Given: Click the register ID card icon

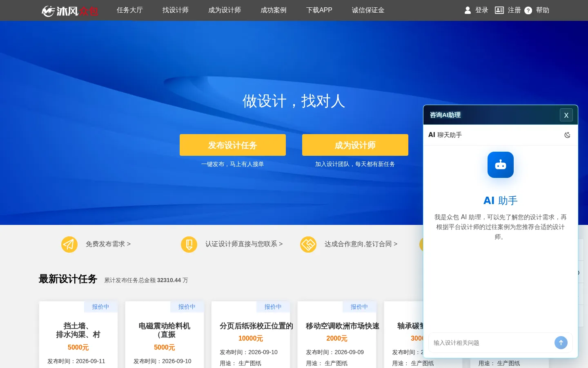Looking at the screenshot, I should [499, 10].
